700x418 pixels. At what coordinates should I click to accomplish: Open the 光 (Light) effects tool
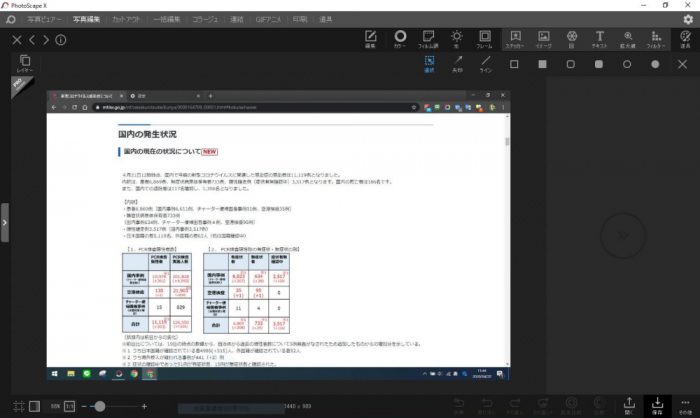[456, 39]
